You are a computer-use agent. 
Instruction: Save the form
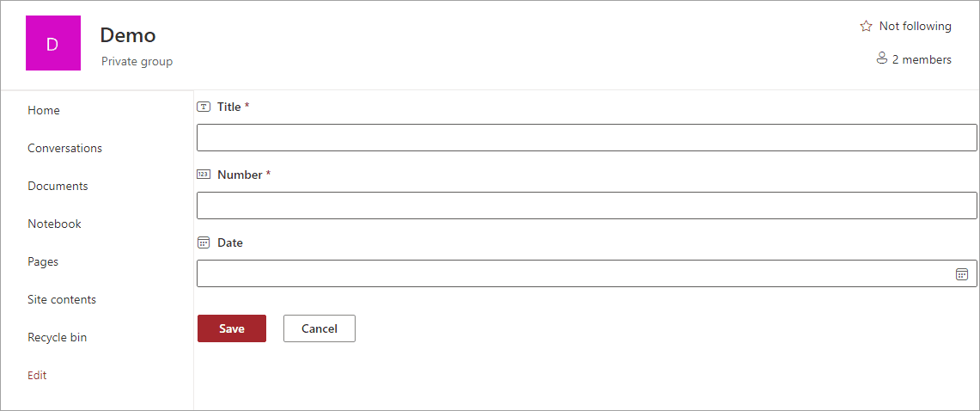(232, 328)
